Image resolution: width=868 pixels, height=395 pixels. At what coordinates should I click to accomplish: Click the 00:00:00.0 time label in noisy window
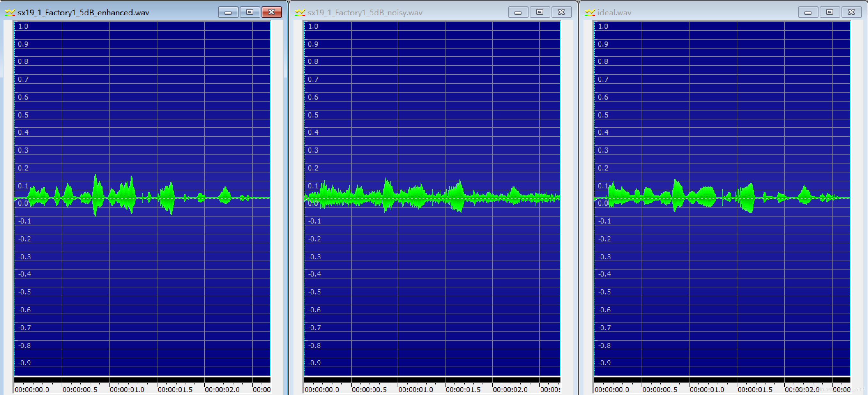[x=322, y=390]
